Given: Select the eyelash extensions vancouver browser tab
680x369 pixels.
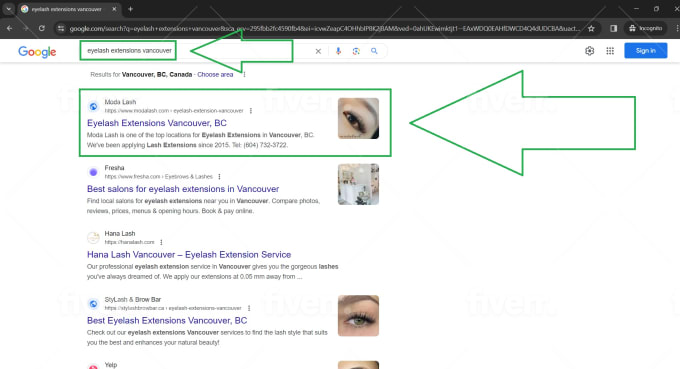Looking at the screenshot, I should 69,9.
